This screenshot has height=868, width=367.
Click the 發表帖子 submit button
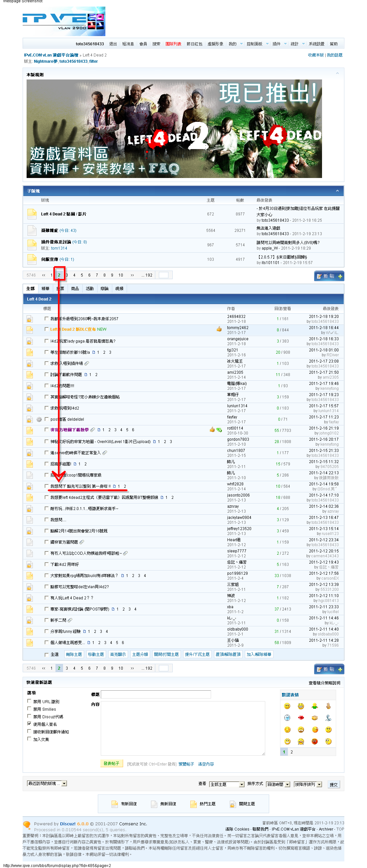[112, 764]
